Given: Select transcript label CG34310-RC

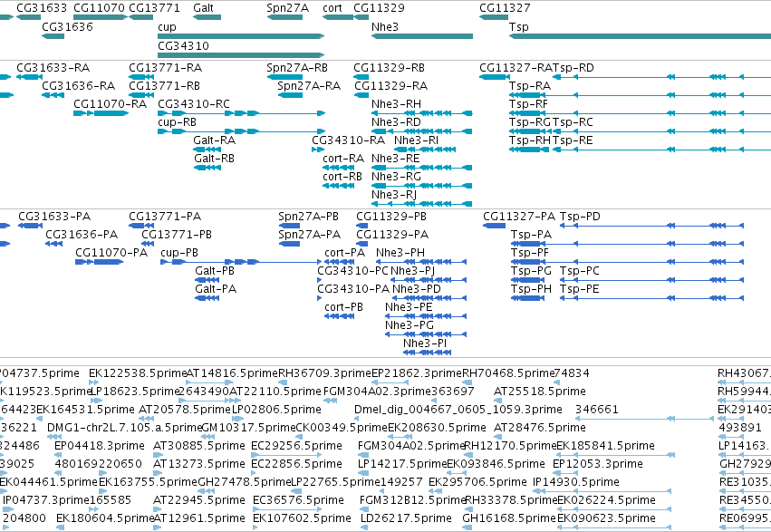Looking at the screenshot, I should click(194, 103).
